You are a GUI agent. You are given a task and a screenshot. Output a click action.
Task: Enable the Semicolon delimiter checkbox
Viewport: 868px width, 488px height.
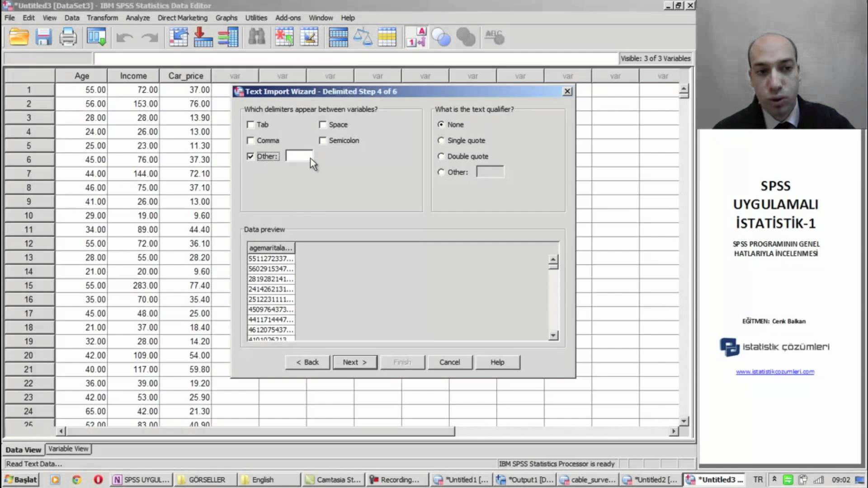pyautogui.click(x=322, y=141)
